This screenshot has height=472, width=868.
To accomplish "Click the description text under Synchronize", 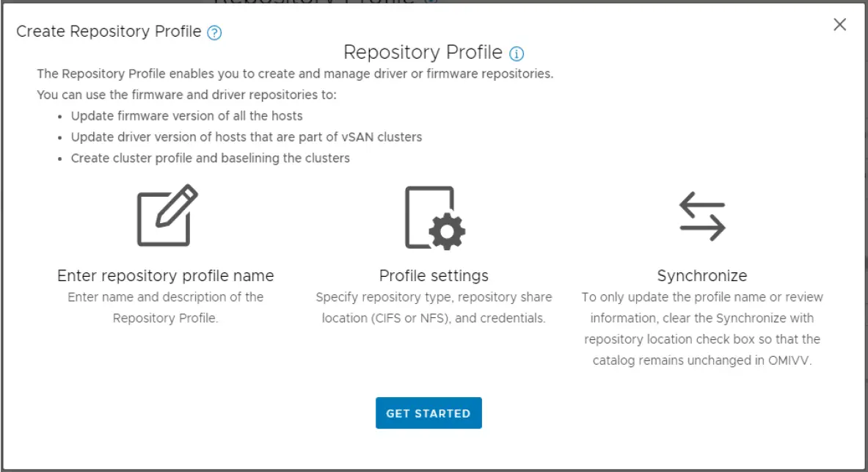I will pyautogui.click(x=701, y=329).
